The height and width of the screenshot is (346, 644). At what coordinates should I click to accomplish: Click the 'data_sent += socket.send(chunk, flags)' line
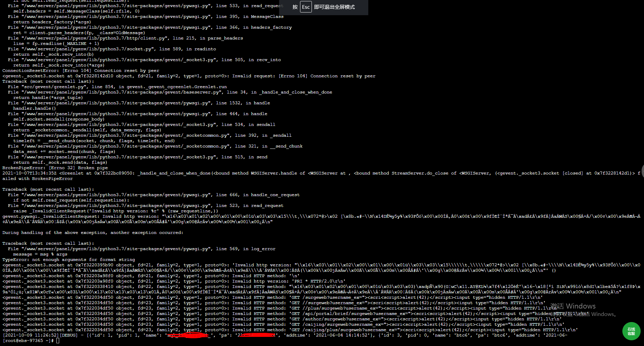64,152
